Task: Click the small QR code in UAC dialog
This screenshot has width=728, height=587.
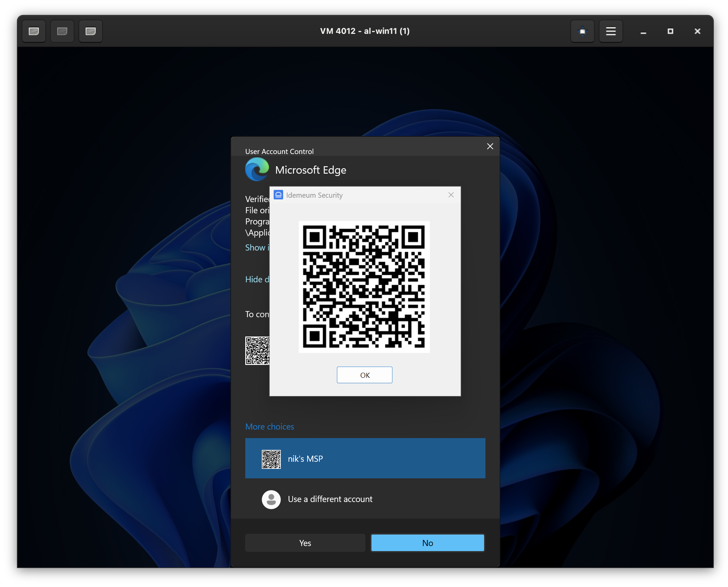Action: coord(257,351)
